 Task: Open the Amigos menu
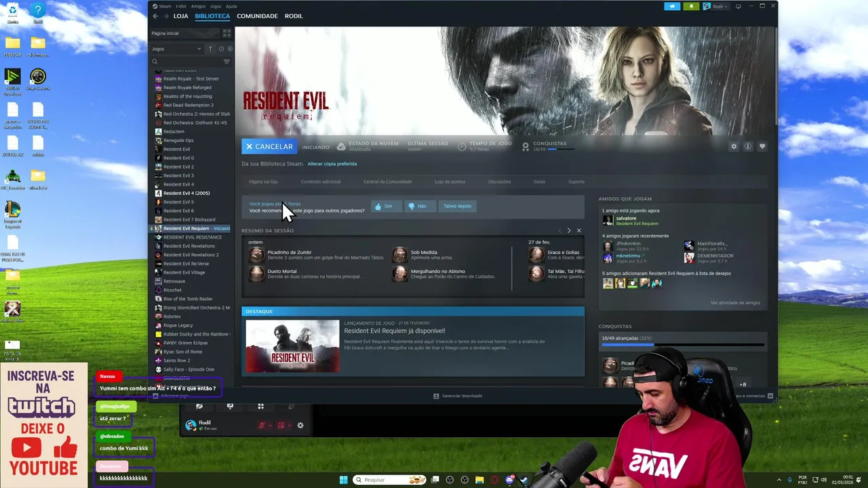pyautogui.click(x=198, y=6)
